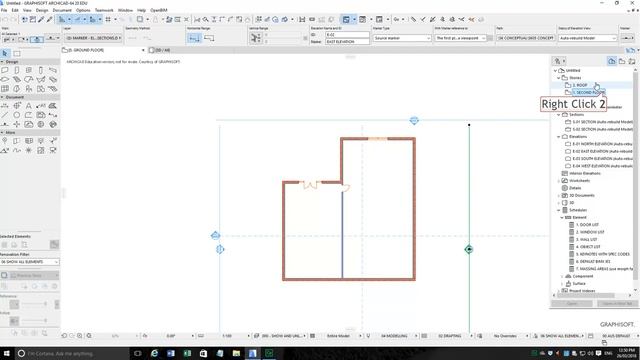Click the Pick Up Parameters eyedropper icon
Viewport: 640px width, 360px height.
(x=41, y=19)
